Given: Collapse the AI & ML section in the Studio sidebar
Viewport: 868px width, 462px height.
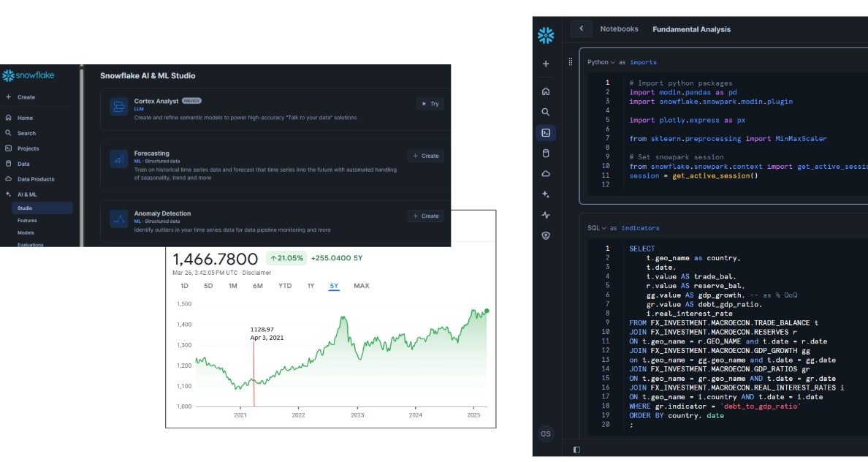Looking at the screenshot, I should 22,194.
